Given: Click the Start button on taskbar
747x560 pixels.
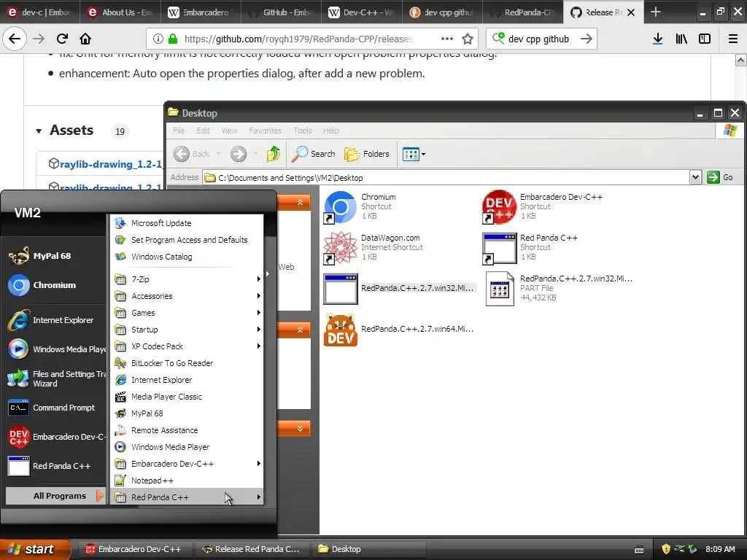Looking at the screenshot, I should point(34,549).
